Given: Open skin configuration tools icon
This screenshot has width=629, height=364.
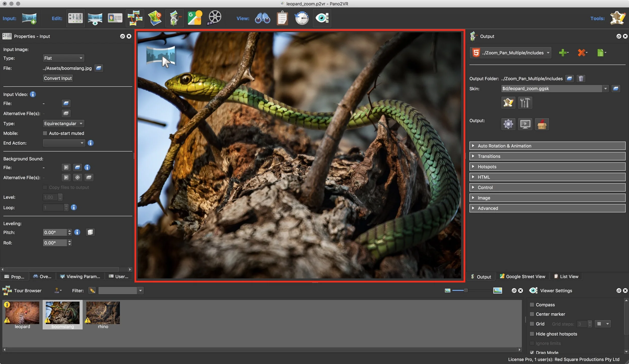Looking at the screenshot, I should coord(525,103).
